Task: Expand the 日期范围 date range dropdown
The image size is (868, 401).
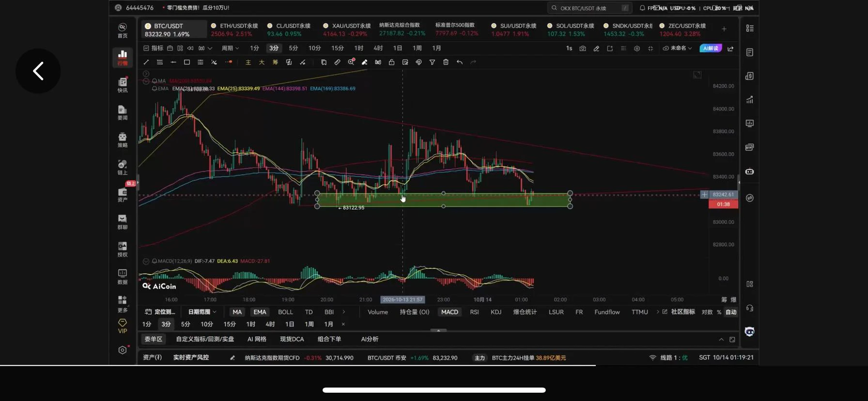Action: pos(202,312)
